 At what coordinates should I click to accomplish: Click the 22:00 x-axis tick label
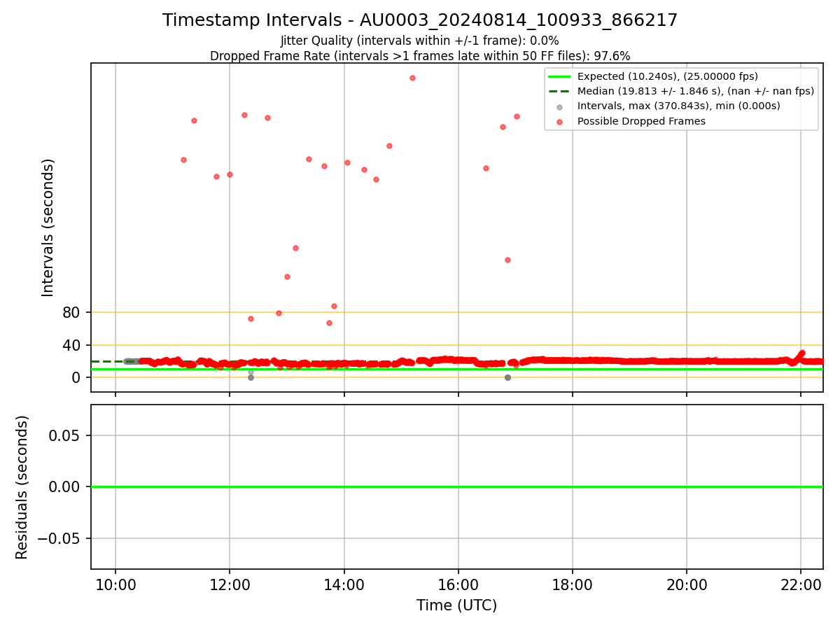pyautogui.click(x=801, y=584)
